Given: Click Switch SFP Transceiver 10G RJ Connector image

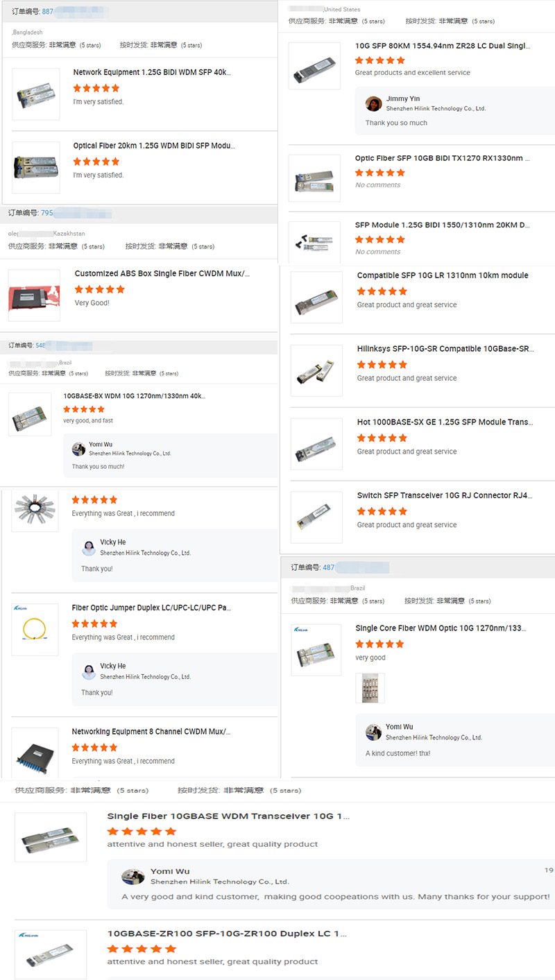Looking at the screenshot, I should click(316, 517).
